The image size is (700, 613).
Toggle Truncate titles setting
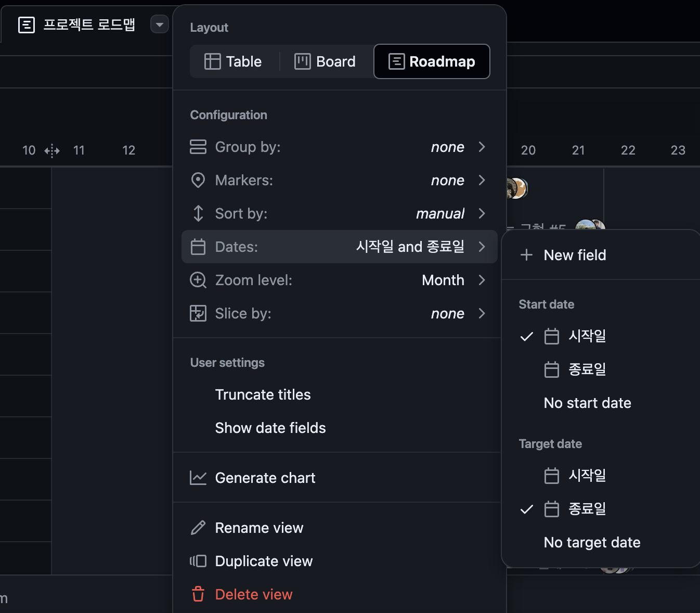coord(340,394)
